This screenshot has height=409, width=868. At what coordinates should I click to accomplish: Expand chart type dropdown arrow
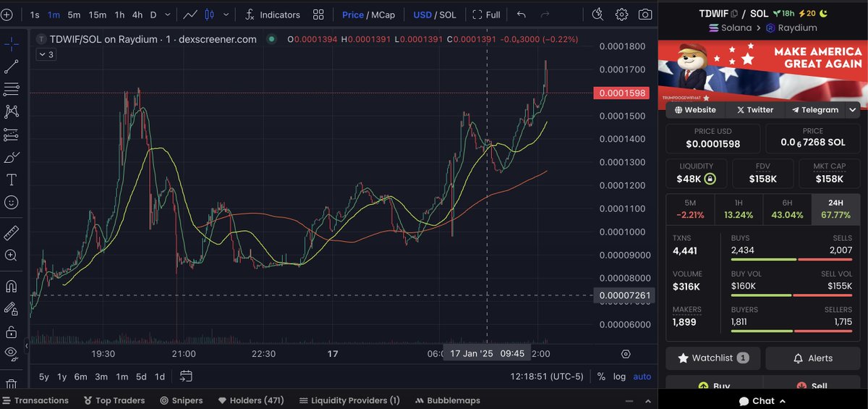click(x=226, y=14)
